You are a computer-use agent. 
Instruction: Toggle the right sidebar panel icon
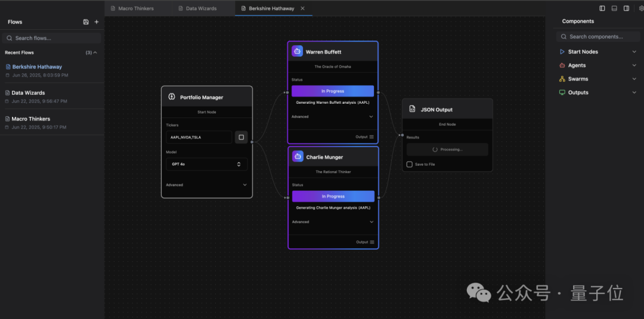pos(626,8)
